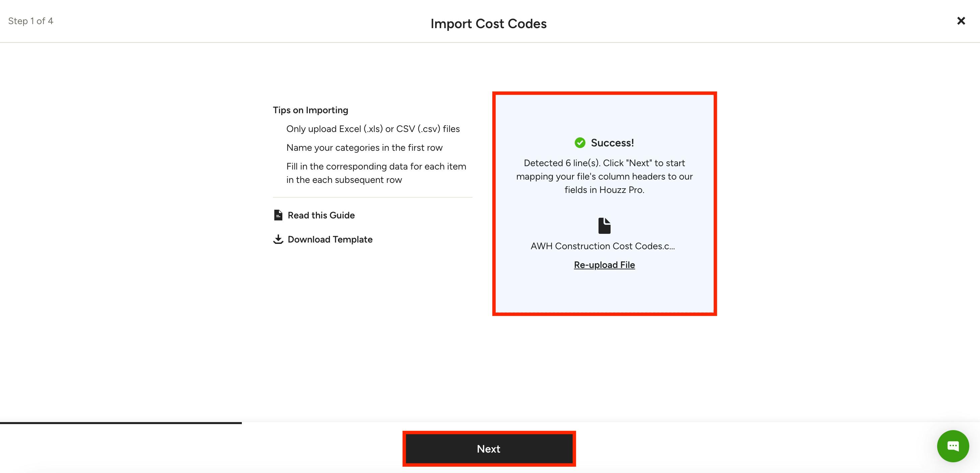Click the Success! heading text
Viewport: 980px width, 473px height.
tap(612, 143)
